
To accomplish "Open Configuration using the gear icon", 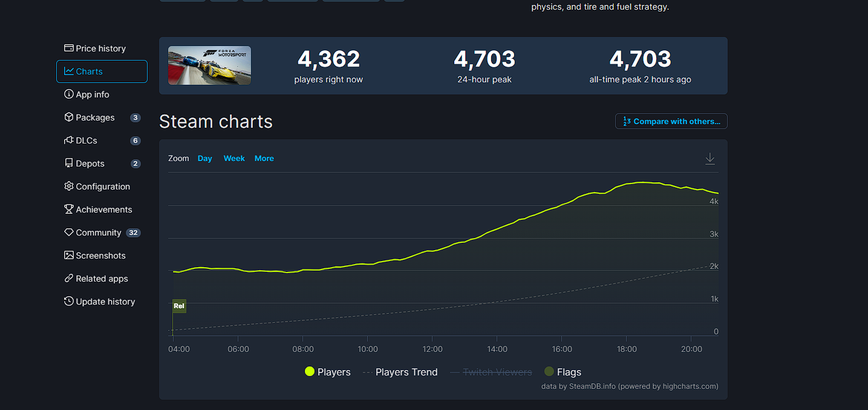I will [69, 187].
